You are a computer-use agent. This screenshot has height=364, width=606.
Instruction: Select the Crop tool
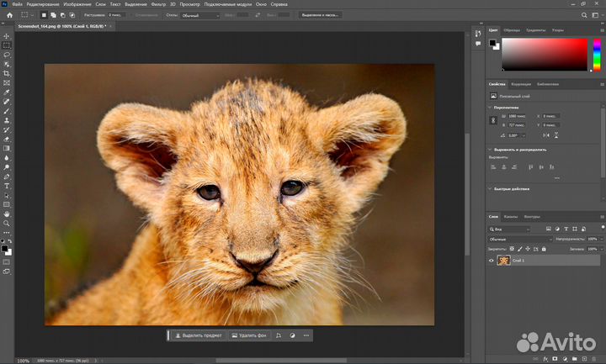click(7, 73)
